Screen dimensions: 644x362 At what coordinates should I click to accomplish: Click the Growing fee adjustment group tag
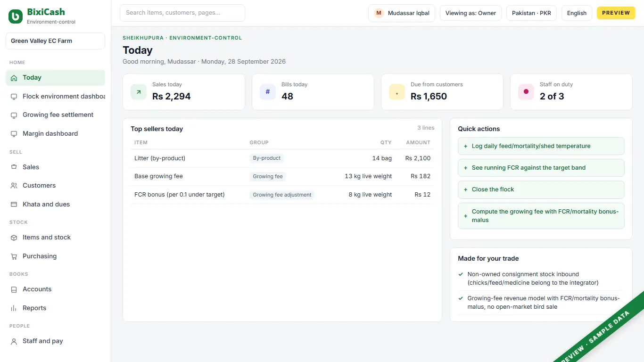[x=282, y=195]
